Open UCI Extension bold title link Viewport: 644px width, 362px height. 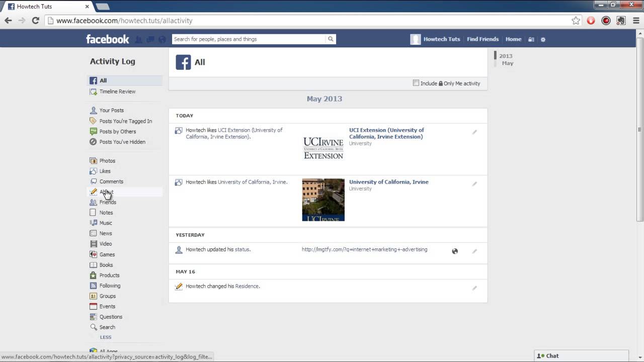(386, 133)
